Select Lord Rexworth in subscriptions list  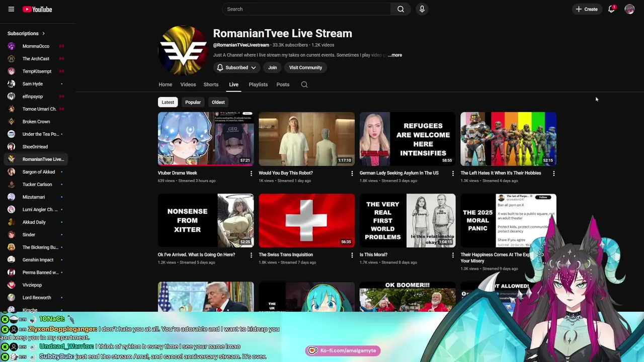tap(36, 298)
